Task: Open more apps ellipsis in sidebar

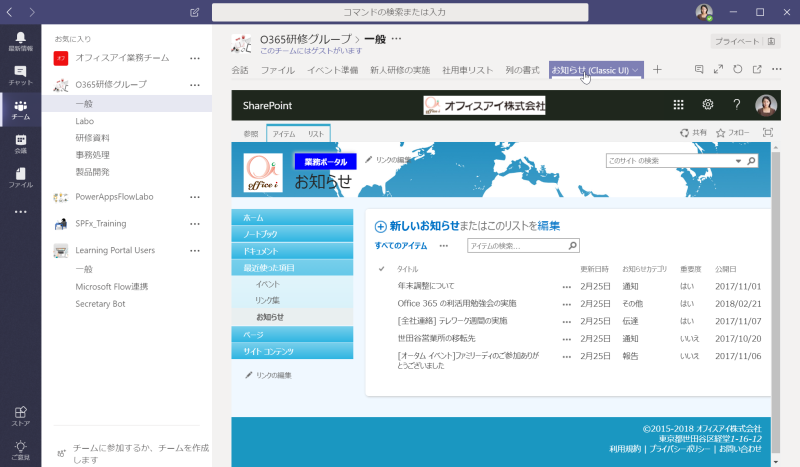Action: point(20,212)
